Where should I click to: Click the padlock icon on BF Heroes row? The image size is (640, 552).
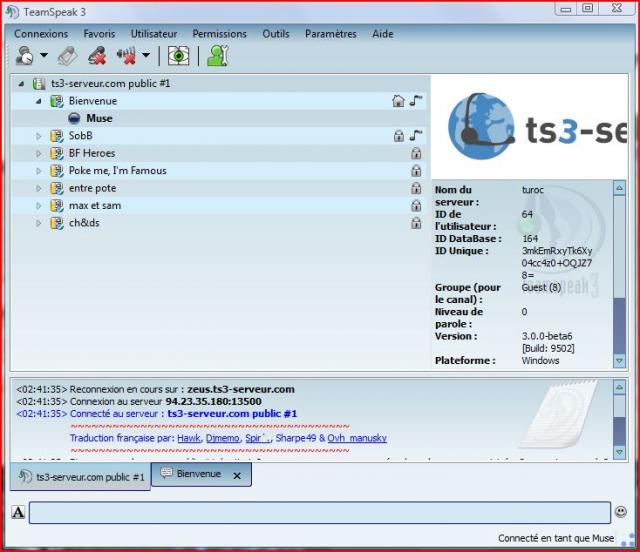click(x=416, y=153)
